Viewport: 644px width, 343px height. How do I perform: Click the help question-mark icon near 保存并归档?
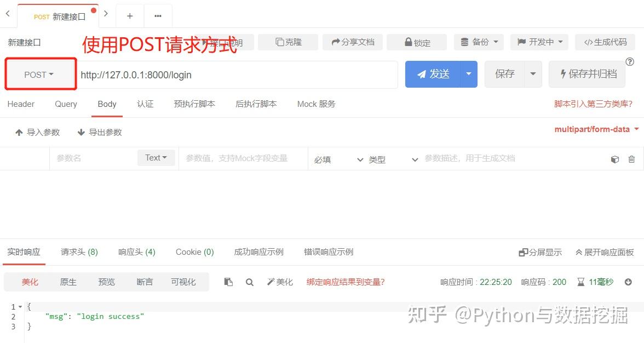pos(630,62)
